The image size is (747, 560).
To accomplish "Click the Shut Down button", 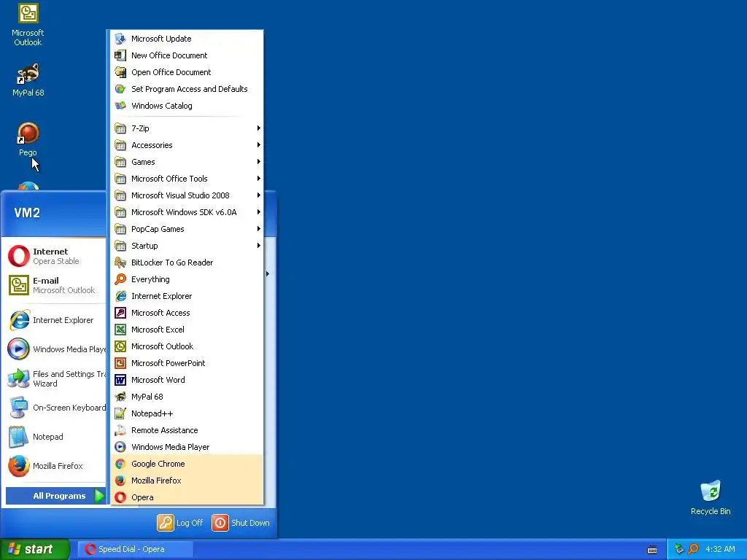I will (x=241, y=522).
